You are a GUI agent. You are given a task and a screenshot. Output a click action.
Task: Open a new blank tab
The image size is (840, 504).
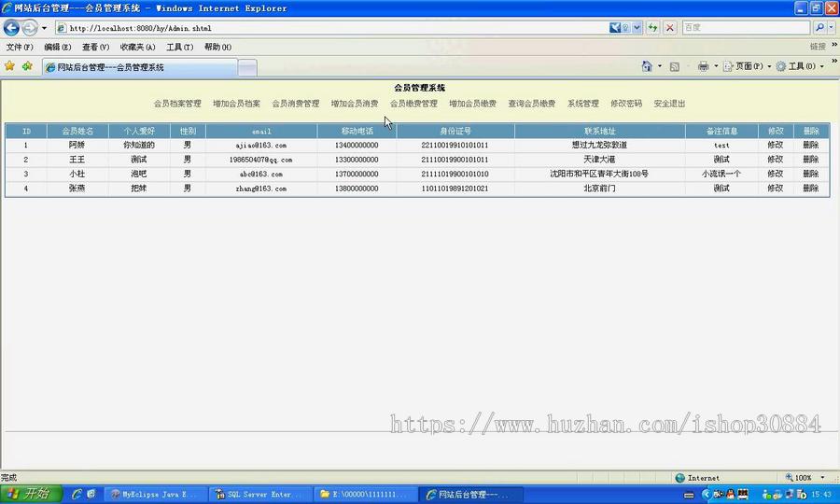click(x=247, y=67)
